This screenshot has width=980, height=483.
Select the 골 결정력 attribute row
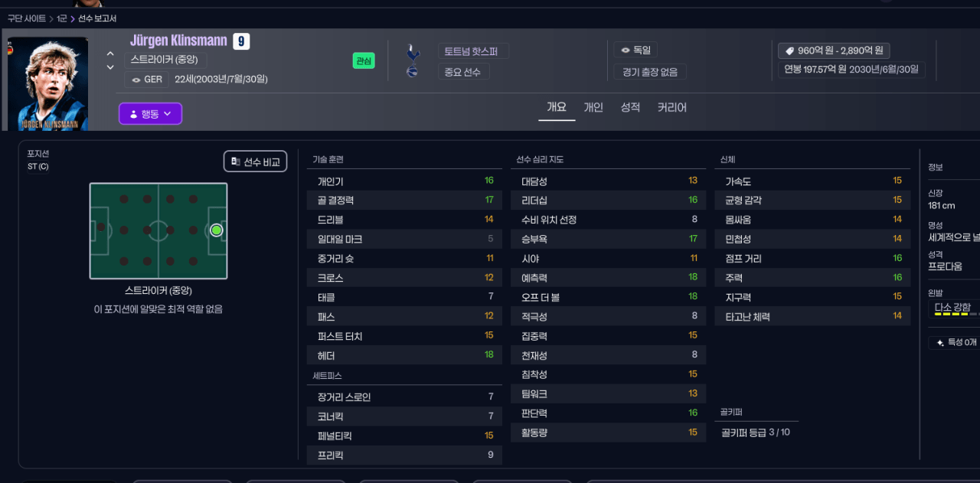coord(404,200)
